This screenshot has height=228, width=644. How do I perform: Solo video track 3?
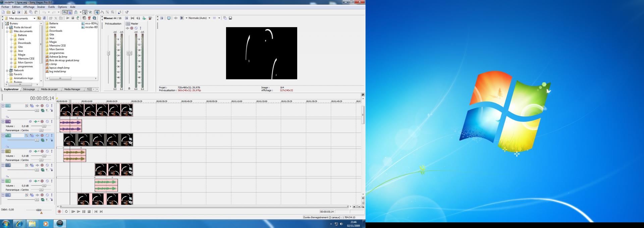pos(52,106)
